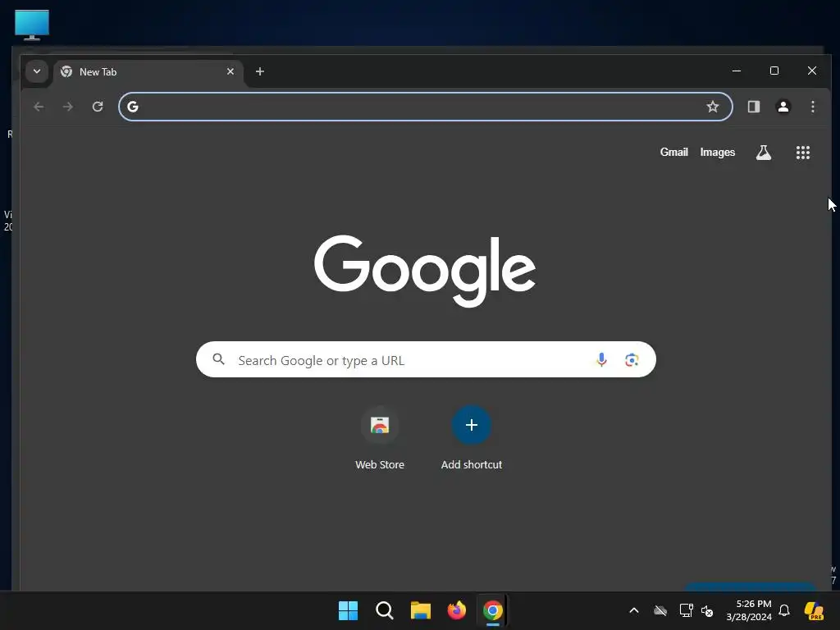This screenshot has width=840, height=630.
Task: Click the Chrome taskbar icon
Action: tap(493, 610)
